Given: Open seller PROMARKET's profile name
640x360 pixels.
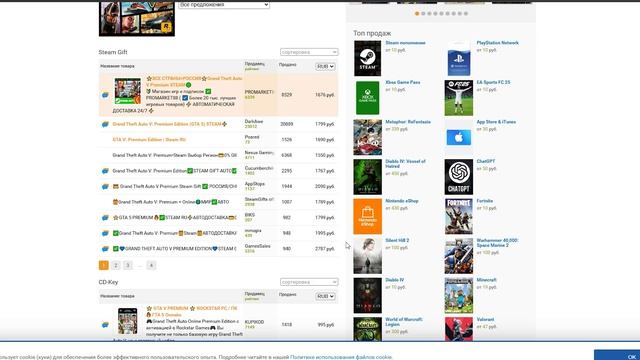Looking at the screenshot, I should click(x=259, y=92).
